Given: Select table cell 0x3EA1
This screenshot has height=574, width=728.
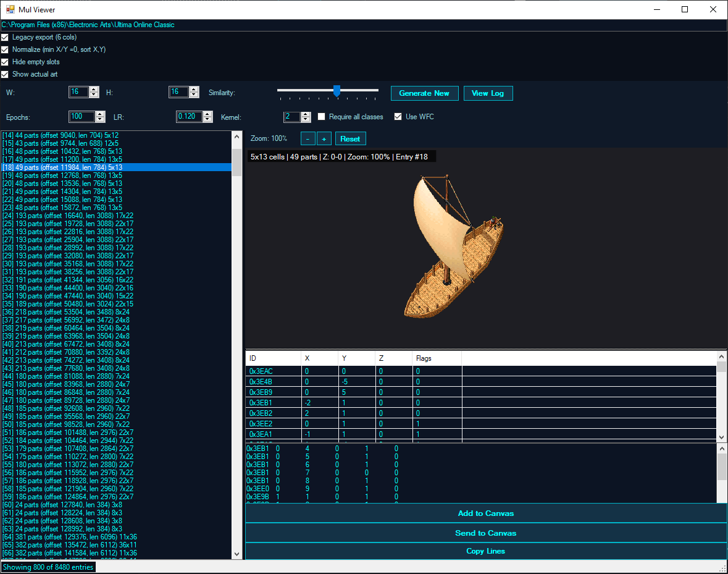Looking at the screenshot, I should 274,434.
